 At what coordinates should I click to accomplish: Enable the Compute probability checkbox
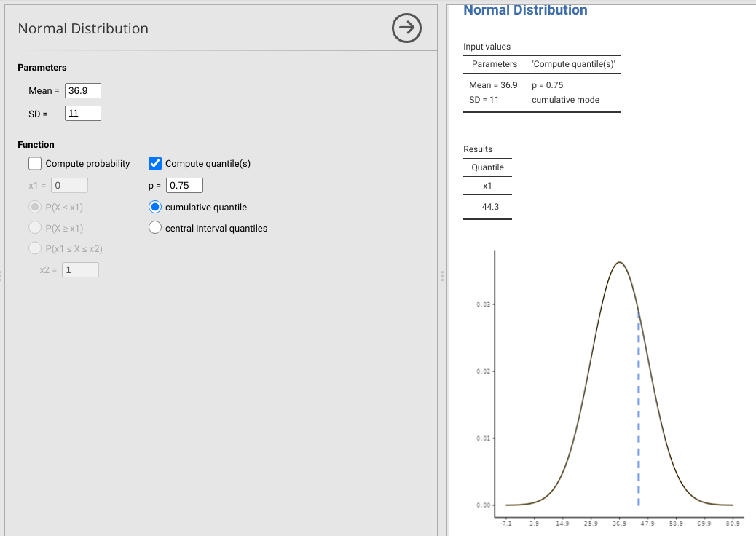[36, 163]
